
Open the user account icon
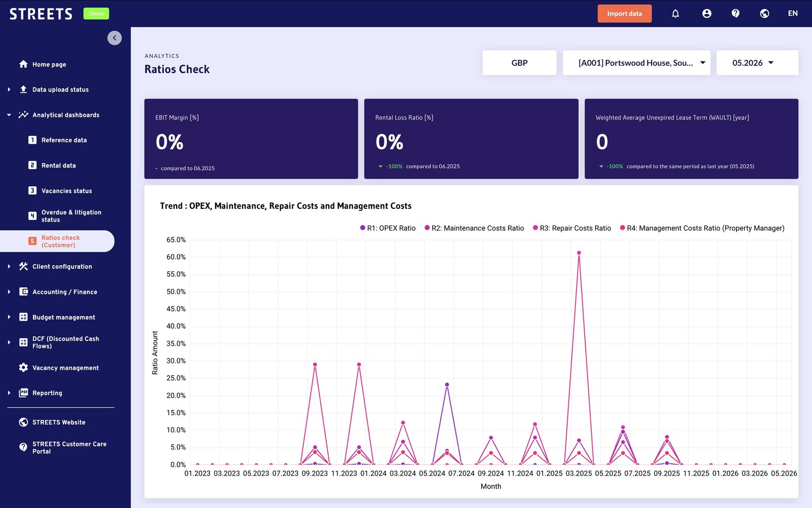tap(706, 14)
